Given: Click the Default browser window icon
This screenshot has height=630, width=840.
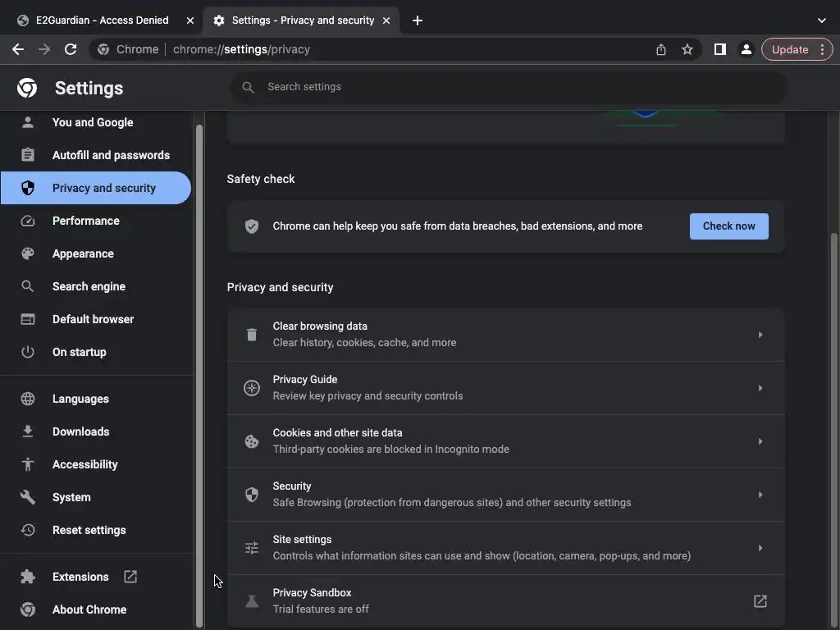Looking at the screenshot, I should (28, 319).
